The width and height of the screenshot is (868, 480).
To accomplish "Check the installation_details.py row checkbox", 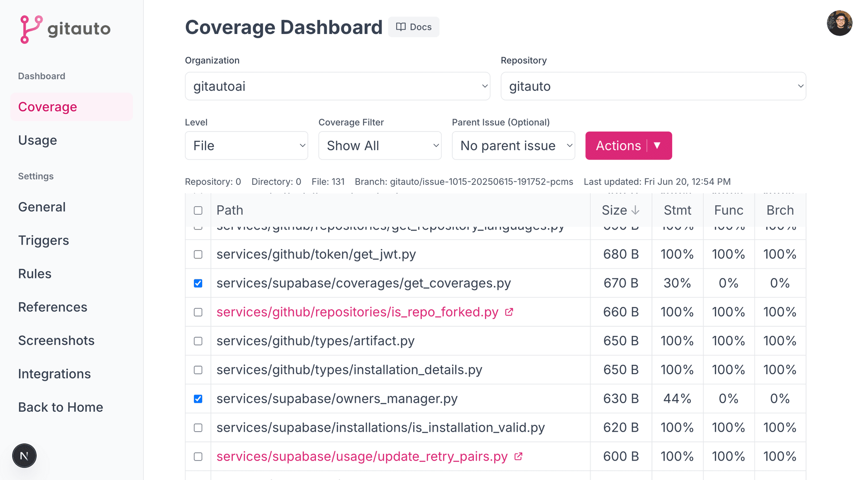I will tap(198, 370).
